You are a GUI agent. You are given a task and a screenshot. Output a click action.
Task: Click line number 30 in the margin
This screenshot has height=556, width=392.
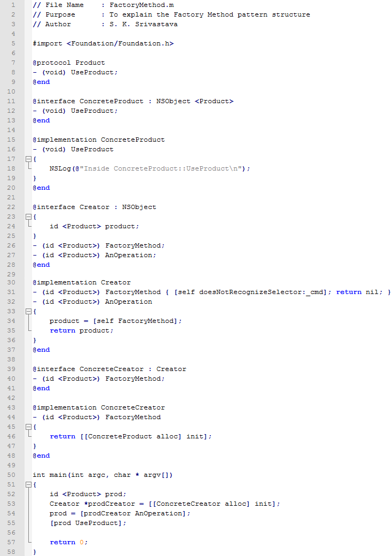click(11, 282)
